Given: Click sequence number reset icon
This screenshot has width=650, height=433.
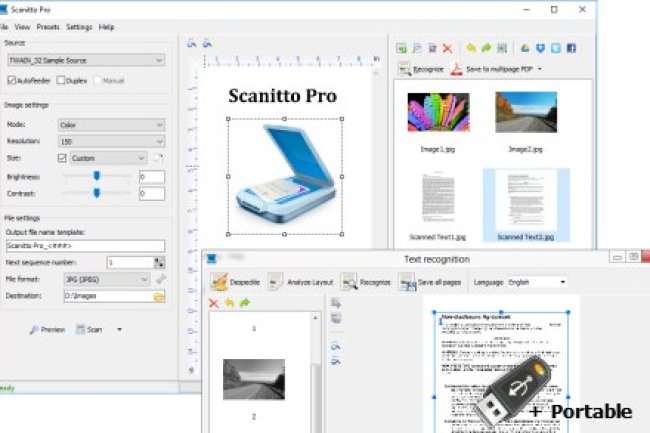Looking at the screenshot, I should tap(159, 262).
